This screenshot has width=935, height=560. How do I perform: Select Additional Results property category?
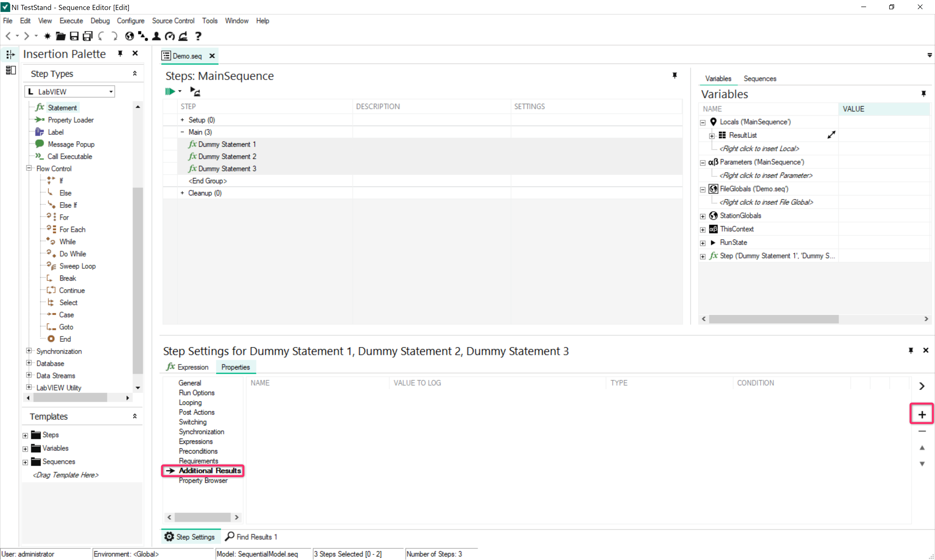click(x=210, y=471)
